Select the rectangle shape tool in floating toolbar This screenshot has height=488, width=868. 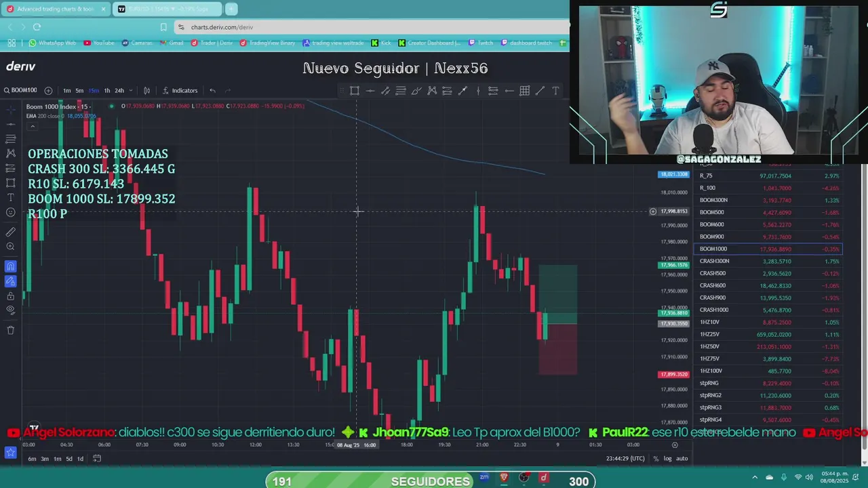[355, 91]
